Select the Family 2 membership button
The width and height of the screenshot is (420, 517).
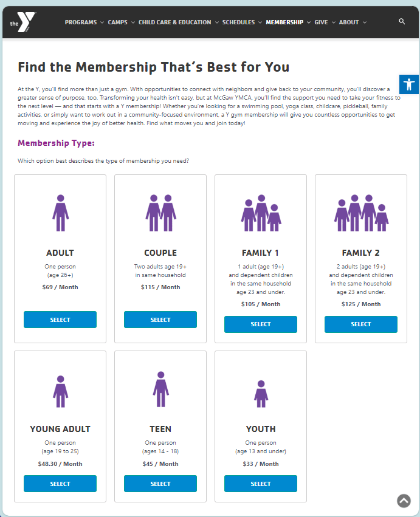coord(361,324)
